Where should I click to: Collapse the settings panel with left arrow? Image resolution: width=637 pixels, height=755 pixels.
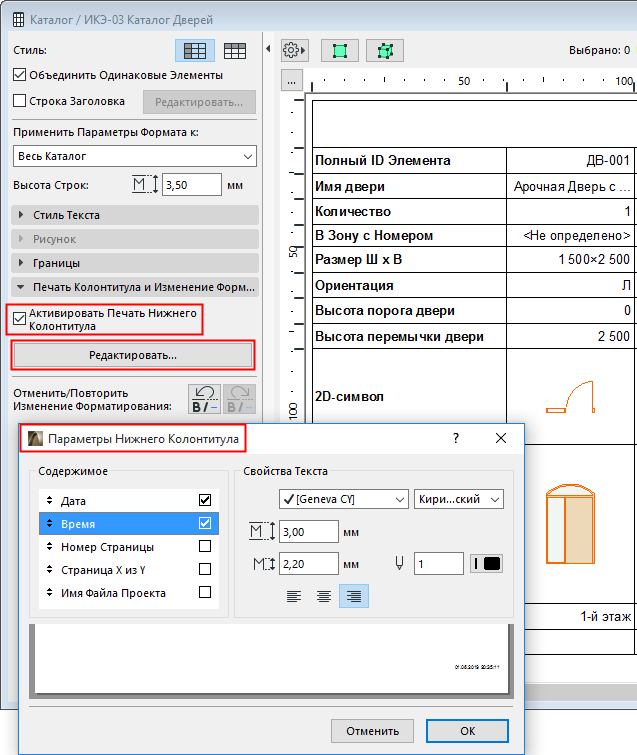click(268, 49)
